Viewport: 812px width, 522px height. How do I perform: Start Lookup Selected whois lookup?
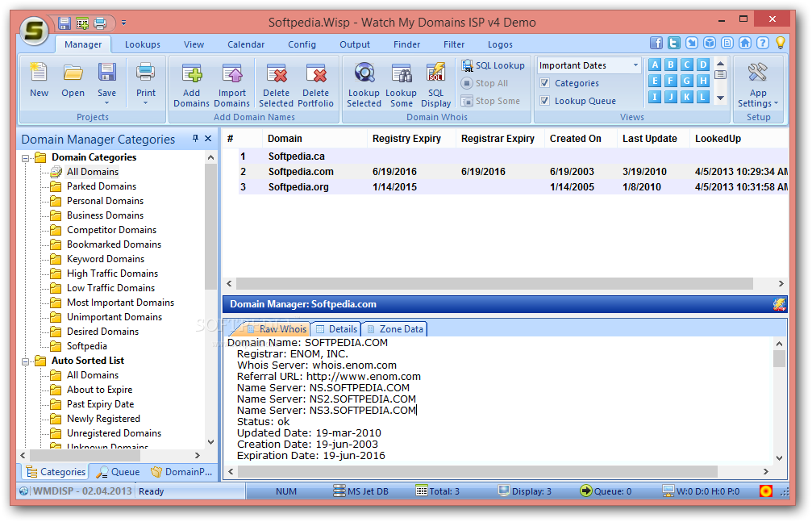click(364, 85)
